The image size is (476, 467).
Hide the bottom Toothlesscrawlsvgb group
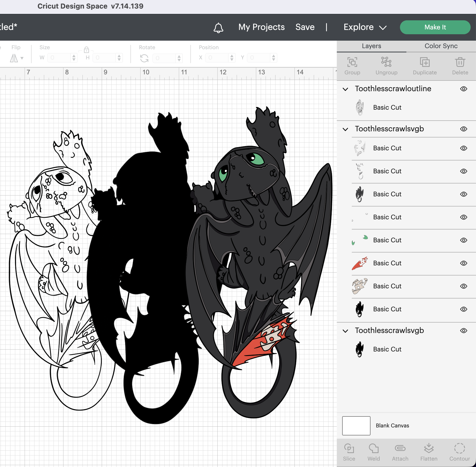point(464,331)
